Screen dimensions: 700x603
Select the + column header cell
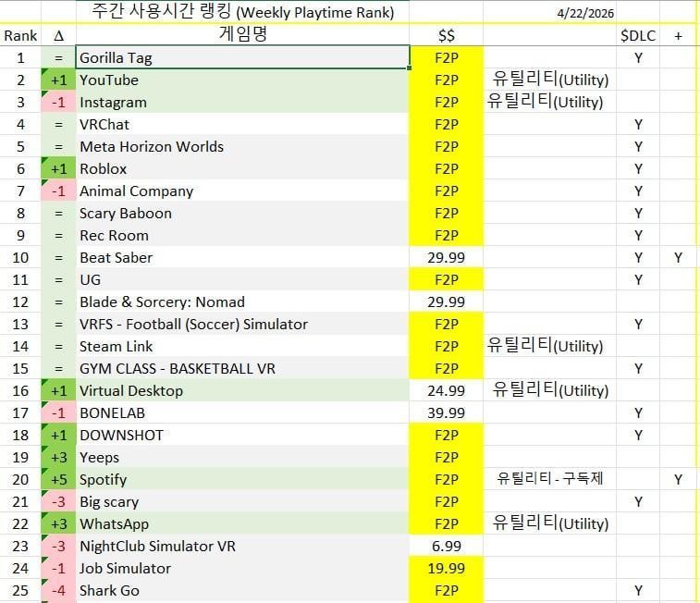678,35
